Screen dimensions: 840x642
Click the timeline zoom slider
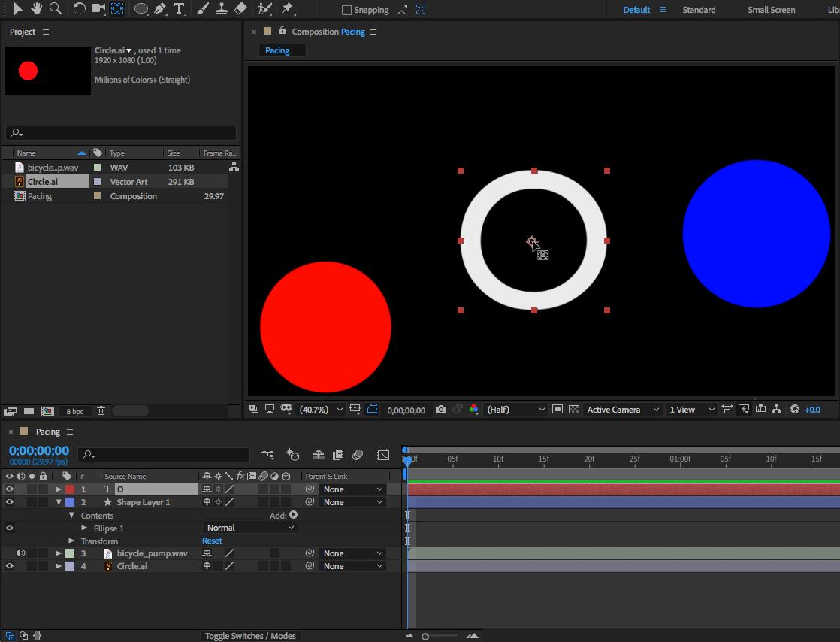426,636
